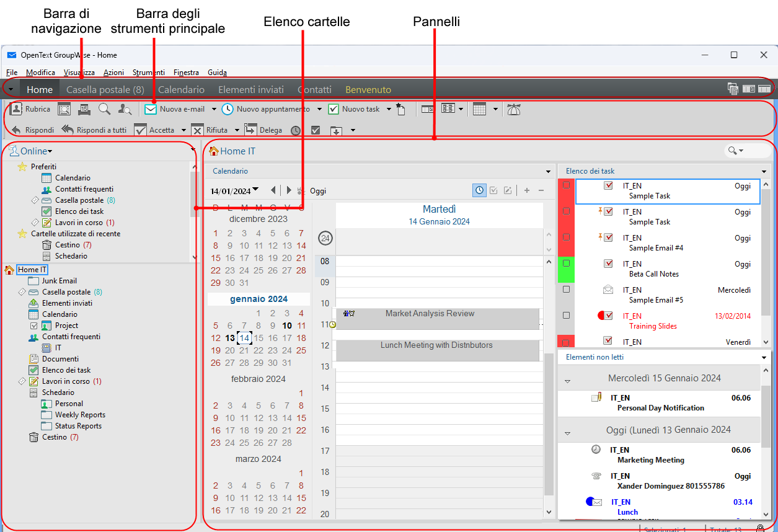This screenshot has width=778, height=532.
Task: Click the calendar grid view icon in toolbar
Action: 479,109
